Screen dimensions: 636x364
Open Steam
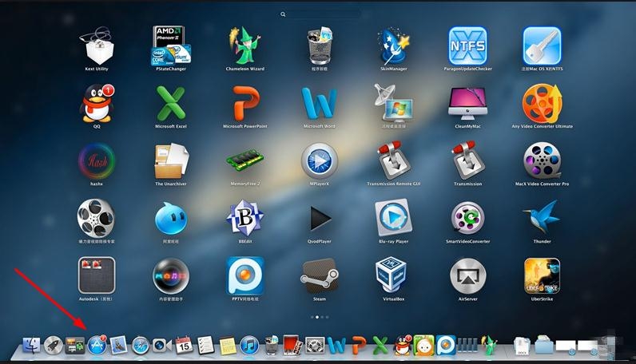[x=320, y=275]
